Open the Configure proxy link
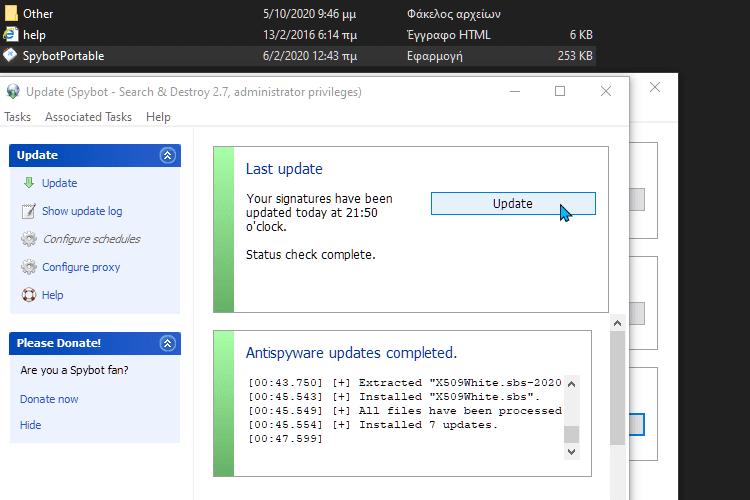 pyautogui.click(x=81, y=267)
